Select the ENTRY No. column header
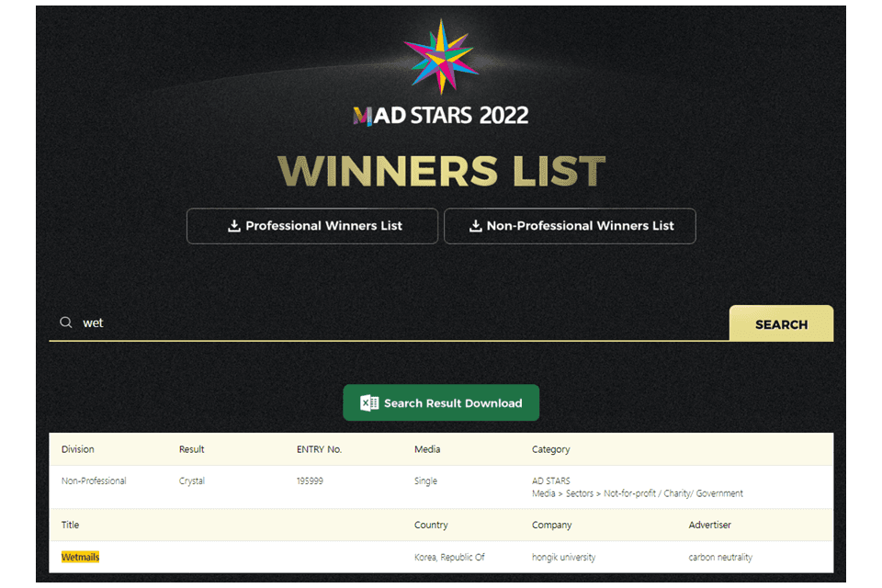This screenshot has width=882, height=588. coord(319,449)
